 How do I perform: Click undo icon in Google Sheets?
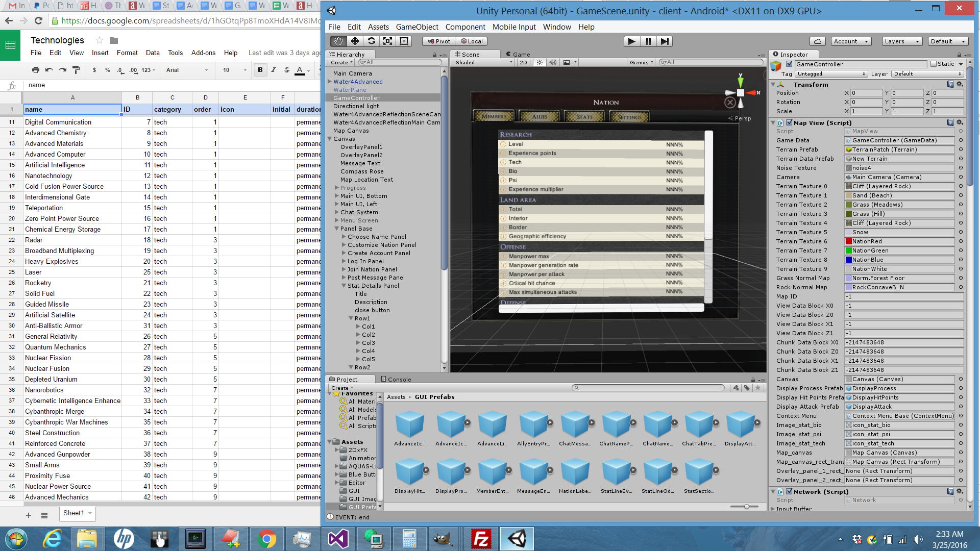point(49,70)
